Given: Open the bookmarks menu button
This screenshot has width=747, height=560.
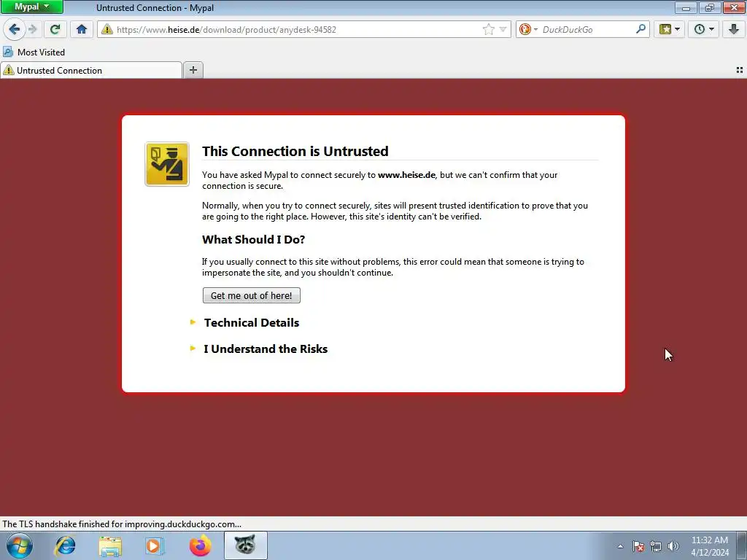Looking at the screenshot, I should pos(669,29).
